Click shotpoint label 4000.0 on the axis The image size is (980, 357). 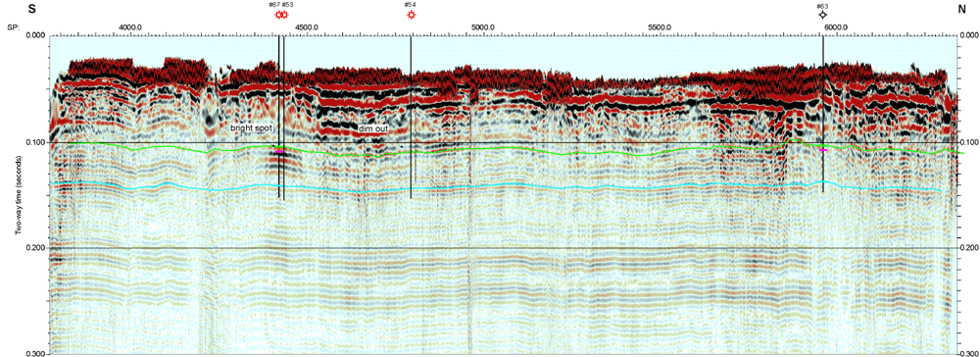(130, 27)
